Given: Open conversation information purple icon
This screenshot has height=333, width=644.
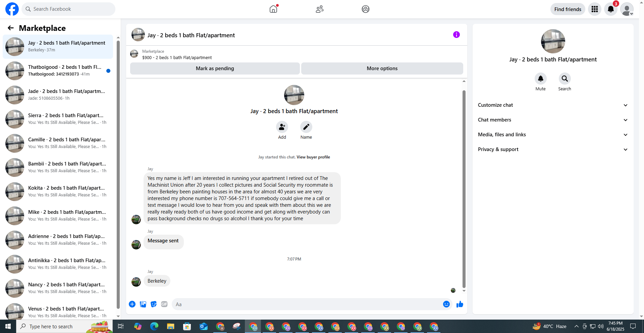Looking at the screenshot, I should [457, 35].
